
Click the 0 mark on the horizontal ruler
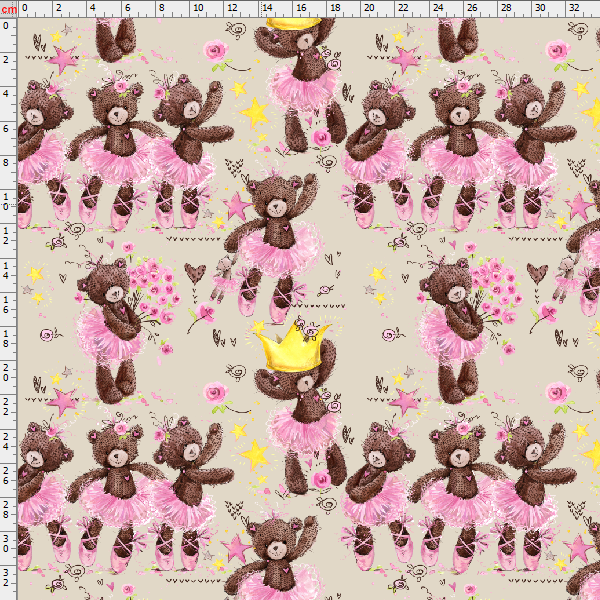pyautogui.click(x=24, y=7)
